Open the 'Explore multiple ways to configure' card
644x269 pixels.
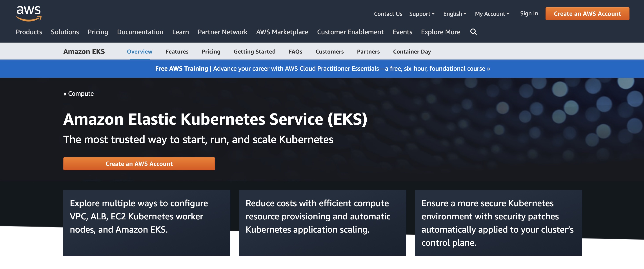point(147,223)
